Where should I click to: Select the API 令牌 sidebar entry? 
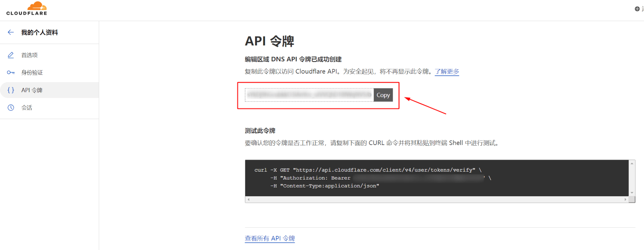click(x=32, y=90)
